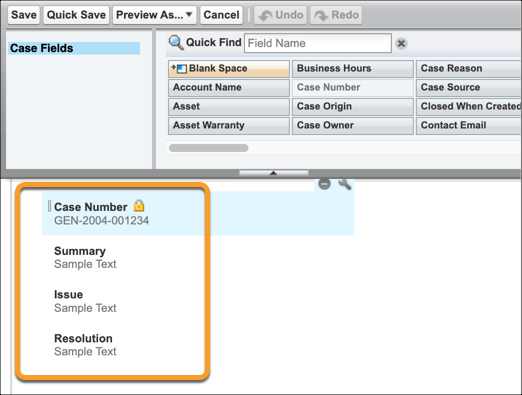Click the Redo button

pos(336,15)
